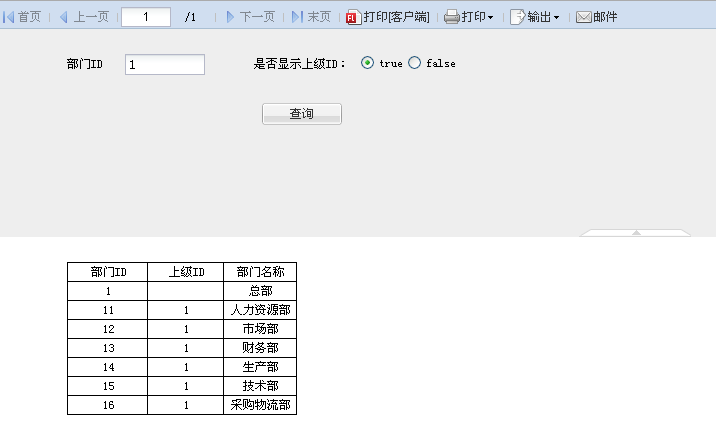Click the 打印[客户端] text label
The image size is (716, 428).
pos(396,17)
